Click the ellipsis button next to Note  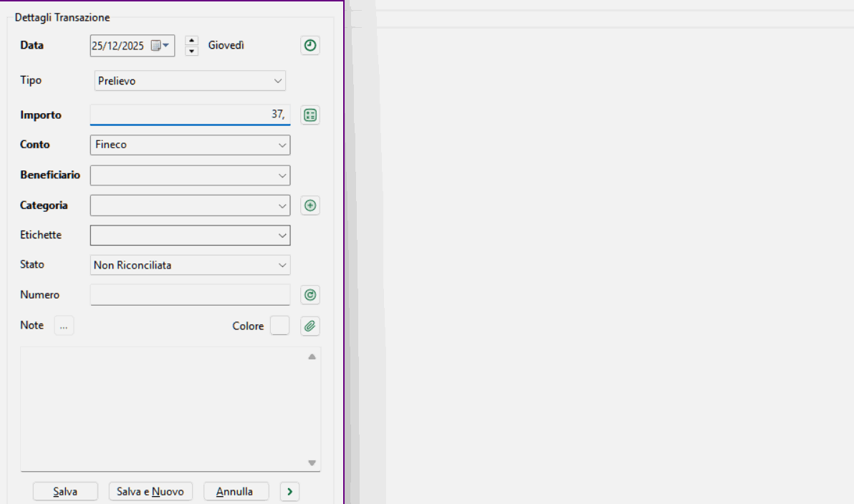64,326
